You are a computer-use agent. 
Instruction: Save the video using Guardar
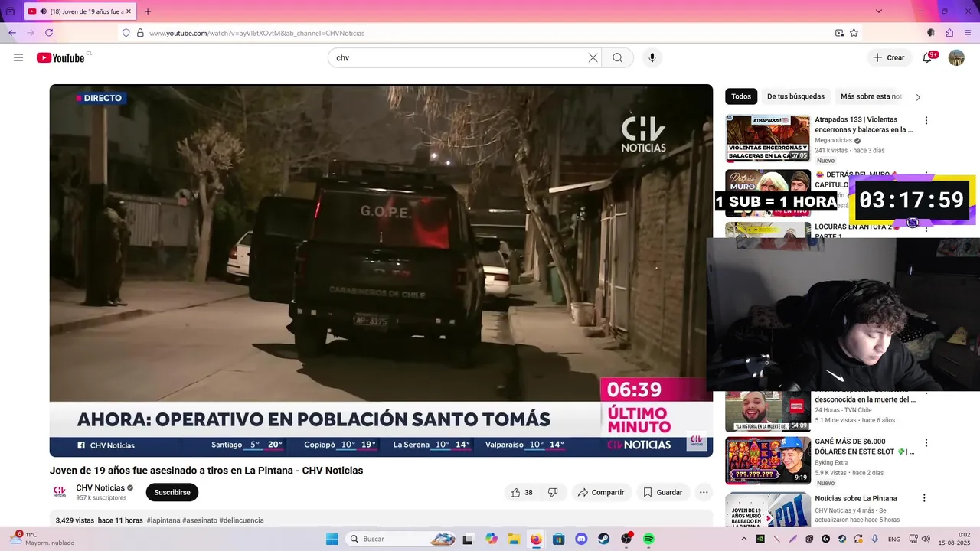662,492
